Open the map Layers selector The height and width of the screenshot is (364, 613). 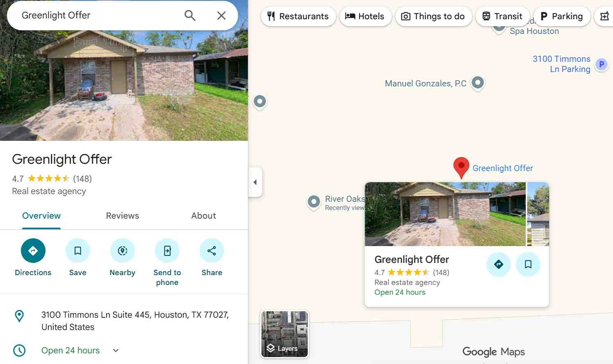tap(284, 334)
